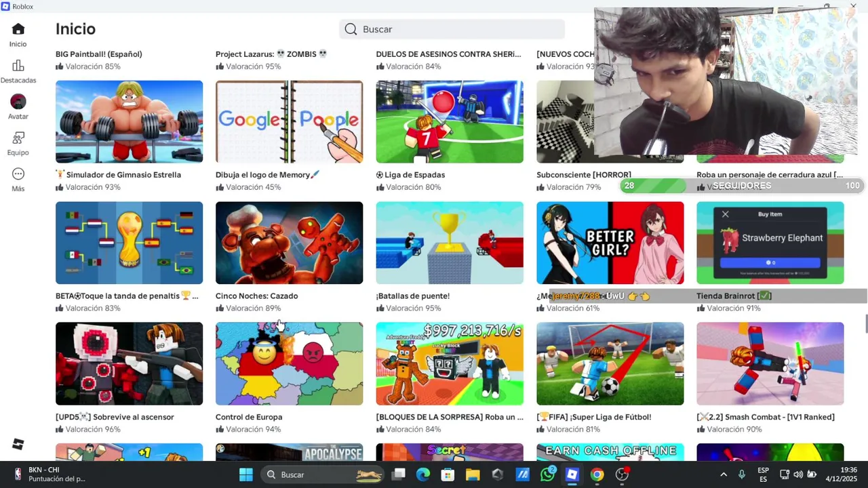Viewport: 868px width, 488px height.
Task: Open Smash Combat 1V1 Ranked thumbnail
Action: point(770,363)
